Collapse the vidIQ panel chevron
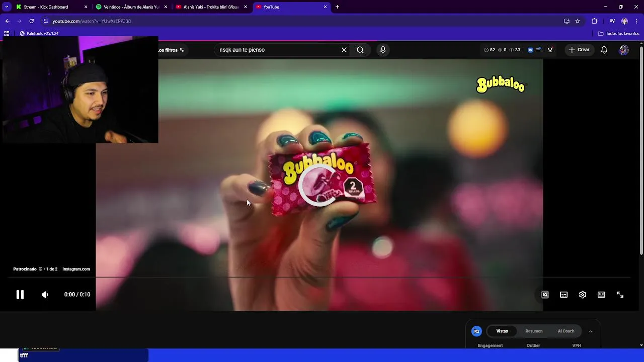 591,331
